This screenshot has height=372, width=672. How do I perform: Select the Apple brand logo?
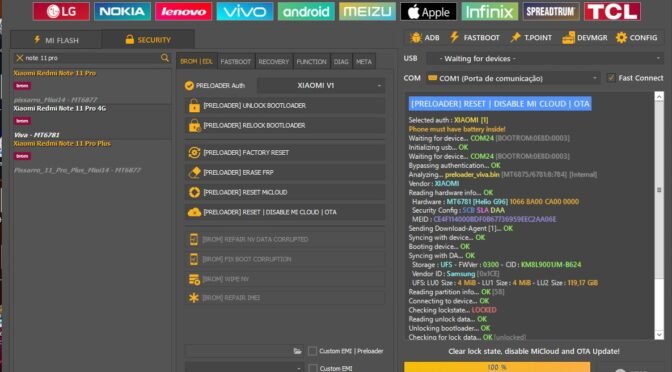click(x=429, y=12)
